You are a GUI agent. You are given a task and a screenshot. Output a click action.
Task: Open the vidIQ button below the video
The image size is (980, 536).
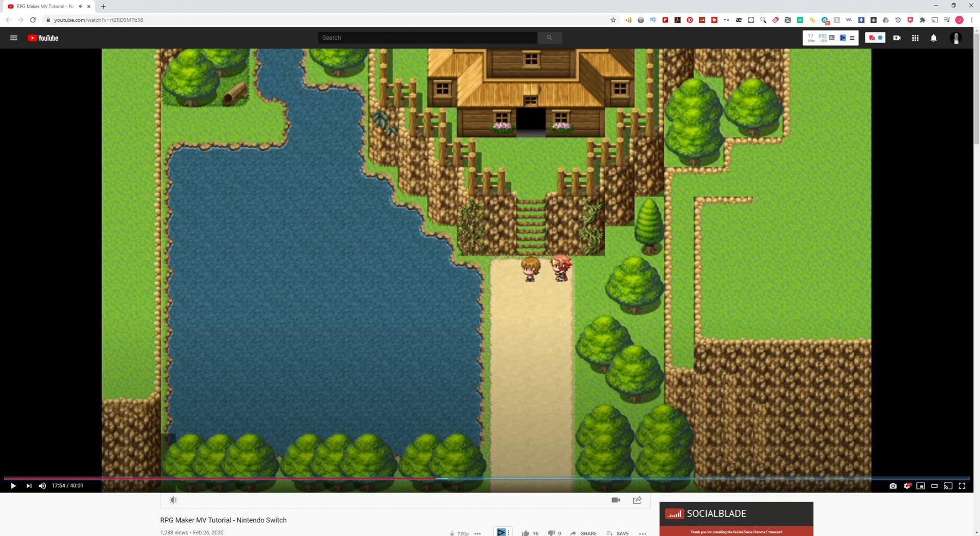tap(502, 532)
